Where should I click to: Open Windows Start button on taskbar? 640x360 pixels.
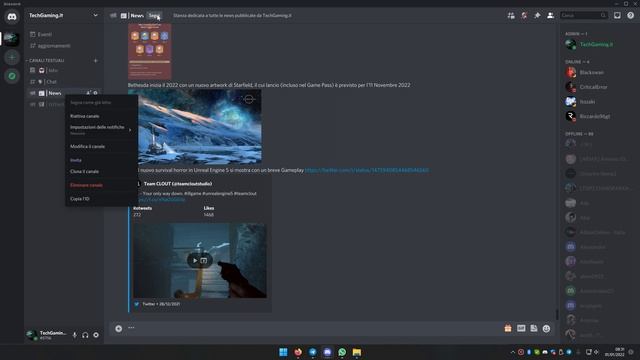pos(283,352)
